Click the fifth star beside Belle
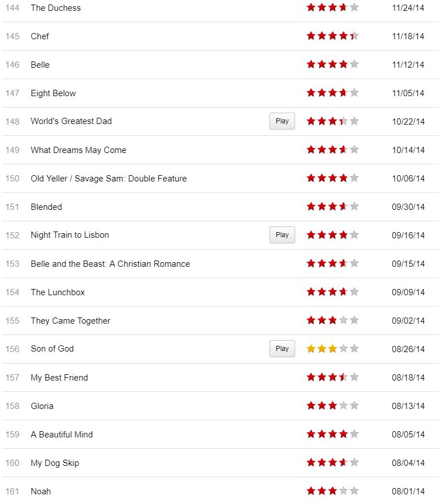This screenshot has width=439, height=504. 354,65
